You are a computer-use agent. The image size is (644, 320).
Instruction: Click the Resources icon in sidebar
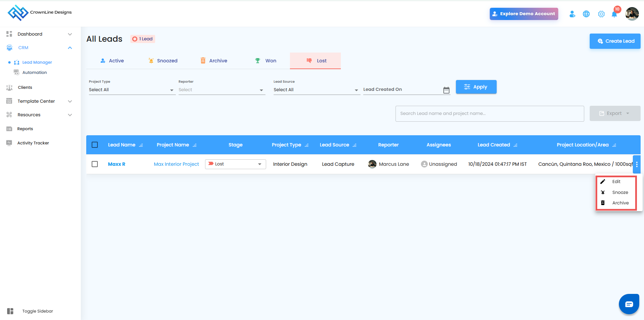coord(9,115)
